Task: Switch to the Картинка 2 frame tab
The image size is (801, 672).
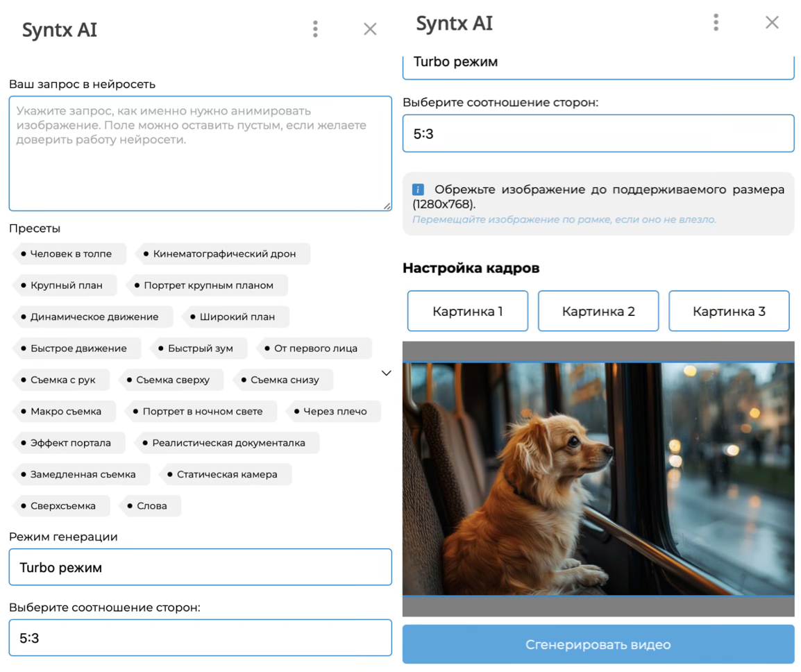Action: pos(598,311)
